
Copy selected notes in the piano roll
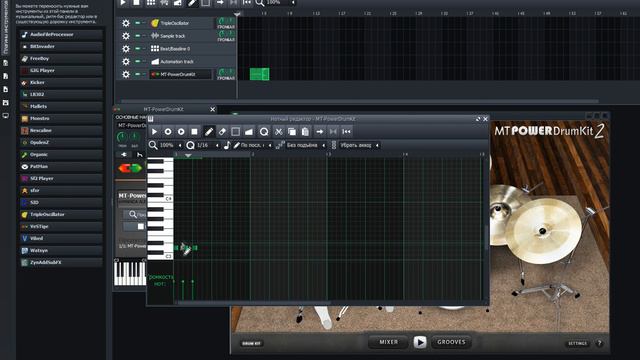[292, 132]
